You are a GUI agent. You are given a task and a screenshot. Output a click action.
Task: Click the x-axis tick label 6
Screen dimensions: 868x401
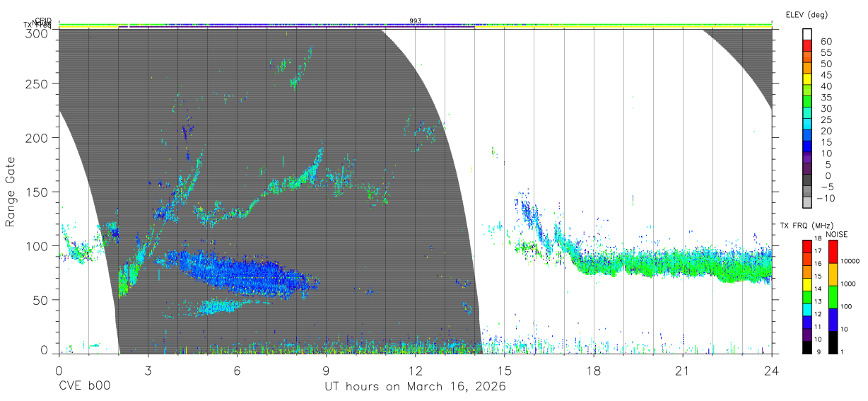tap(237, 371)
